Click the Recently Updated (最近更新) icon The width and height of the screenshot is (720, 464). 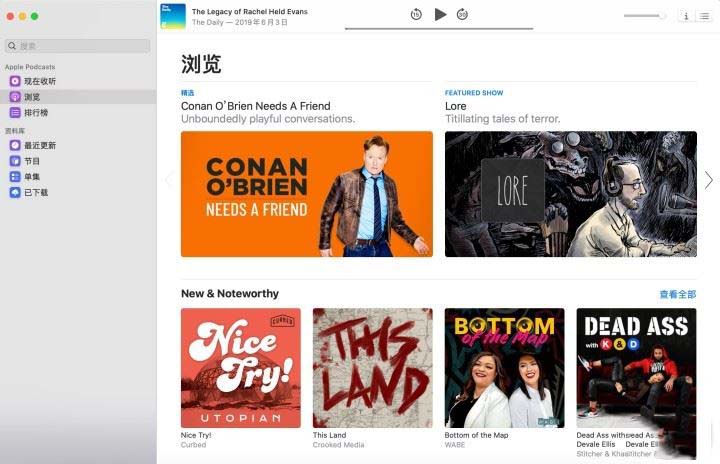pyautogui.click(x=15, y=145)
